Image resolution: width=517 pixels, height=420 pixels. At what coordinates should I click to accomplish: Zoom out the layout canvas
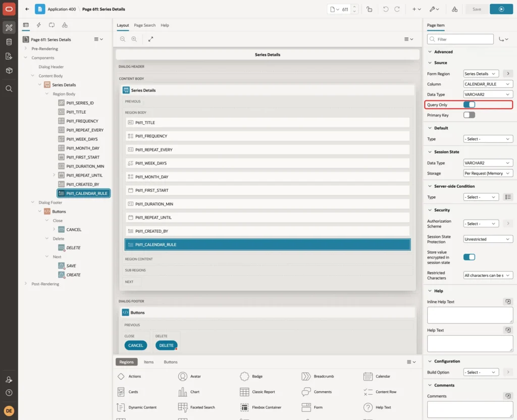[123, 39]
